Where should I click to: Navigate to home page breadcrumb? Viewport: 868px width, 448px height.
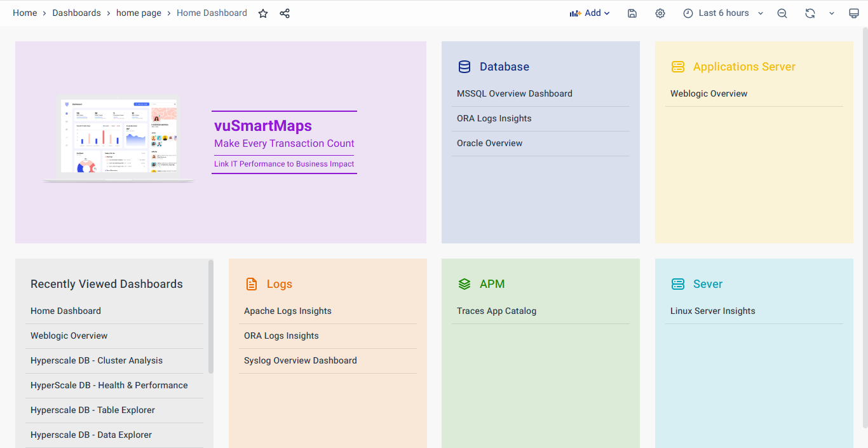click(x=139, y=13)
